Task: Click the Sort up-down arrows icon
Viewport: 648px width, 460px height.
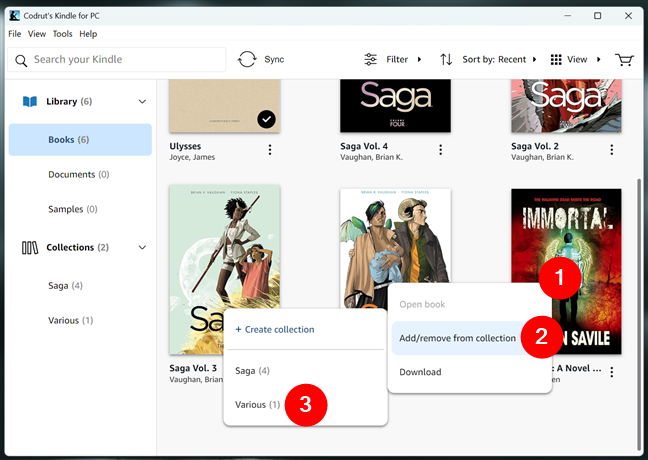Action: click(x=446, y=60)
